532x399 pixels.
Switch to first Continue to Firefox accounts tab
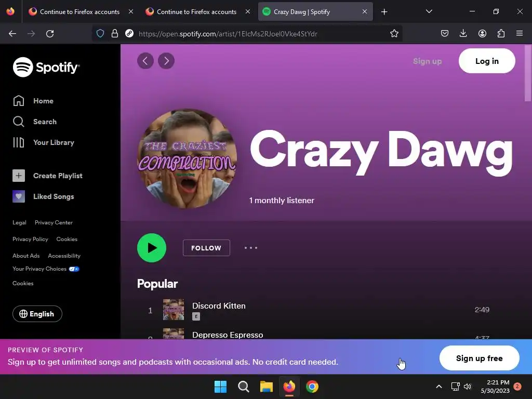pos(81,11)
